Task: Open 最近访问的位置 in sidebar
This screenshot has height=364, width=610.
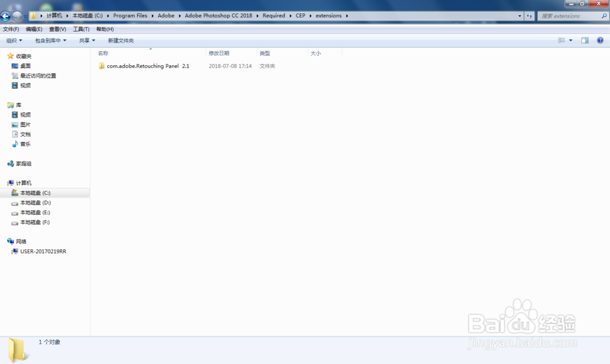Action: click(x=38, y=76)
